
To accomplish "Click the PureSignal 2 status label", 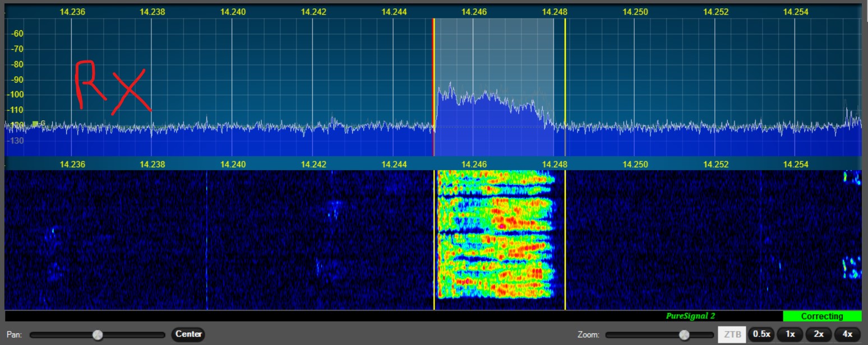I will [x=690, y=316].
